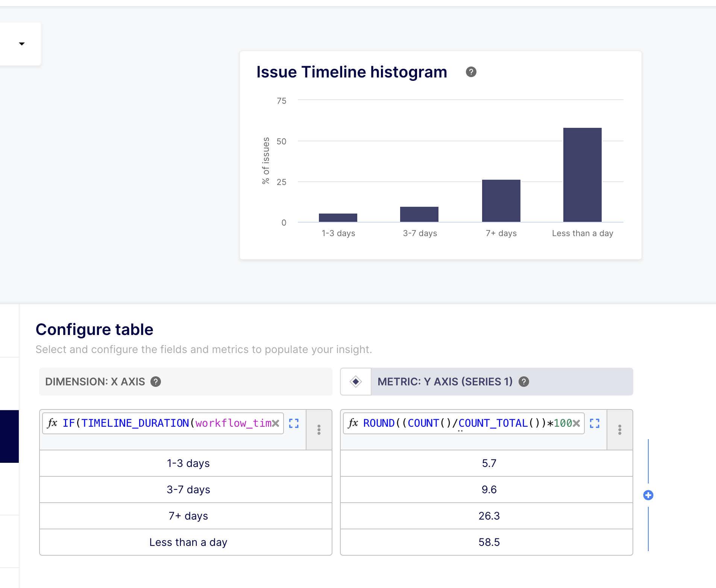
Task: Click the ROUND(COUNT formula input field
Action: [x=463, y=423]
